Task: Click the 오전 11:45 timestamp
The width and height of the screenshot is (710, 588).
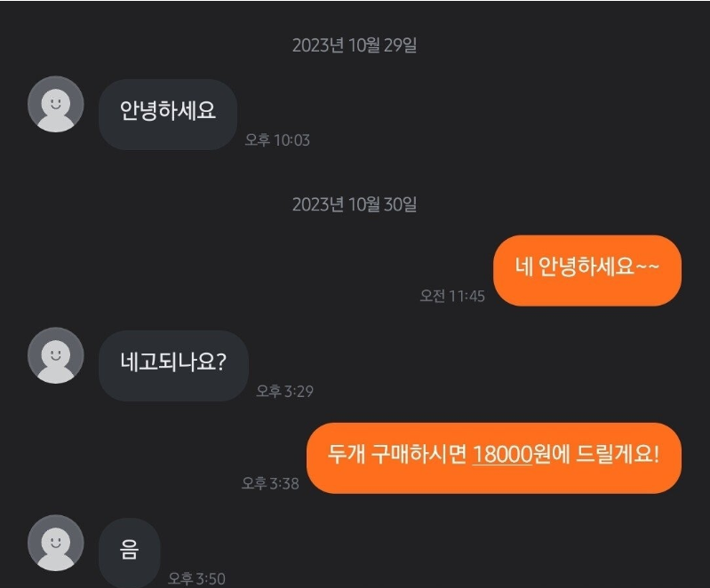Action: 452,296
